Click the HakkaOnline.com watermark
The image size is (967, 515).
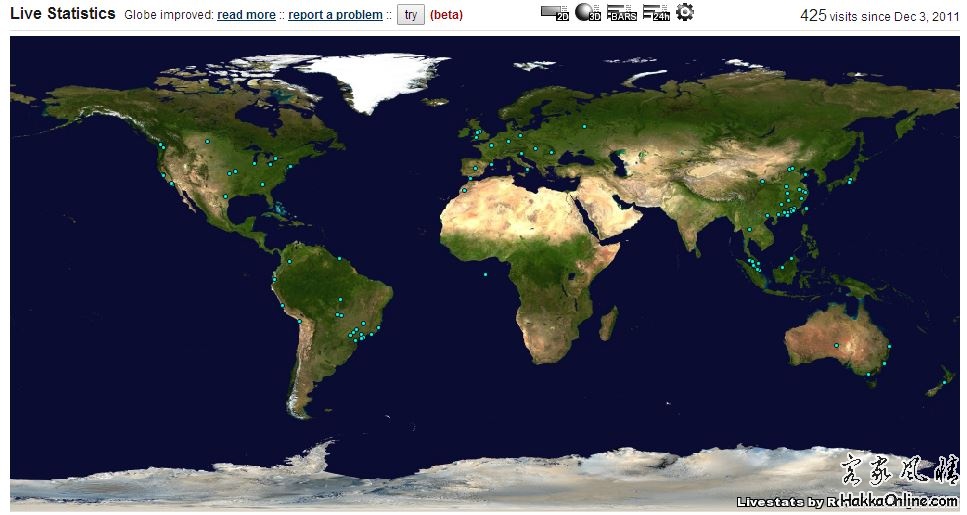899,500
